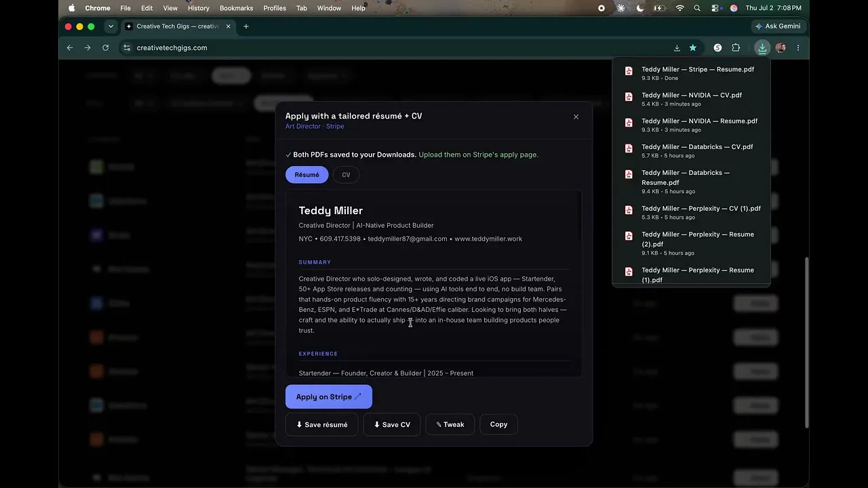The height and width of the screenshot is (488, 868).
Task: Select the Creative Tech Gigs tab
Action: tap(178, 26)
